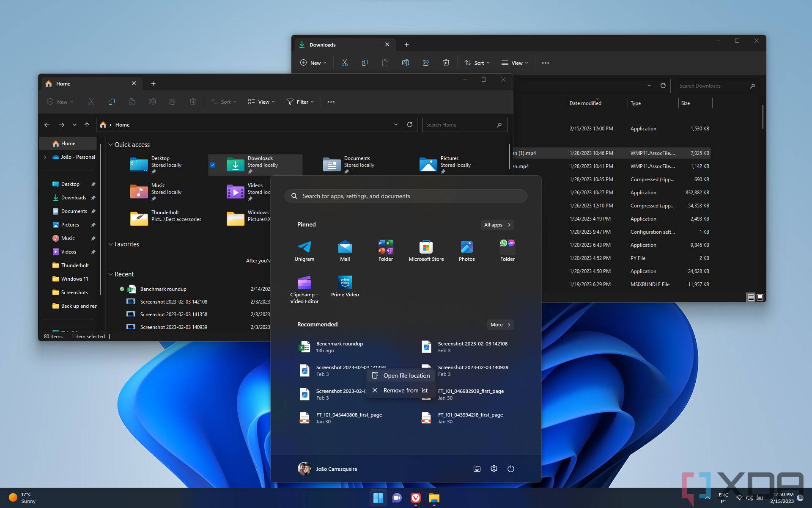Open Filter dropdown in Home window
Image resolution: width=812 pixels, height=508 pixels.
(300, 102)
